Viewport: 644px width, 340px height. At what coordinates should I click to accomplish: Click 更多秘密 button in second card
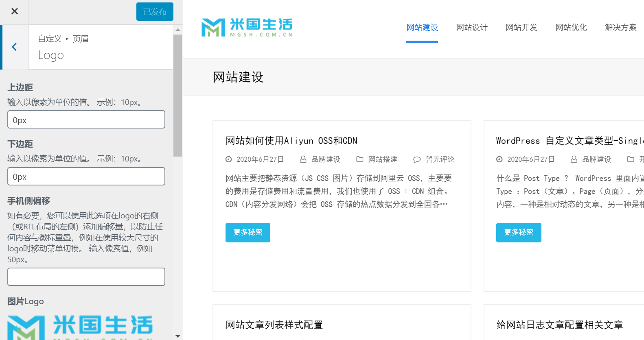coord(519,233)
